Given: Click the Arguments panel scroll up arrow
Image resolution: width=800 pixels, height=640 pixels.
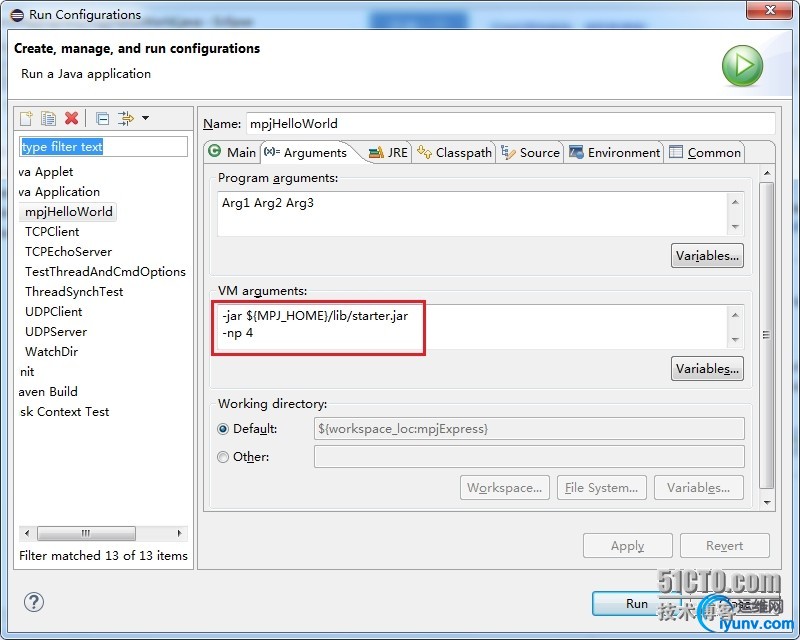Looking at the screenshot, I should (767, 173).
